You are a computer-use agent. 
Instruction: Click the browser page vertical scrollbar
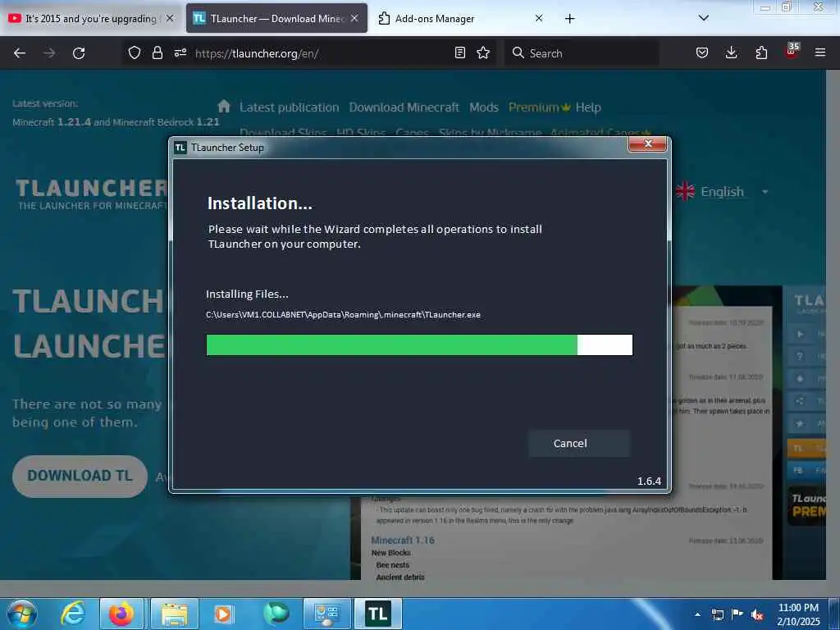[x=833, y=324]
